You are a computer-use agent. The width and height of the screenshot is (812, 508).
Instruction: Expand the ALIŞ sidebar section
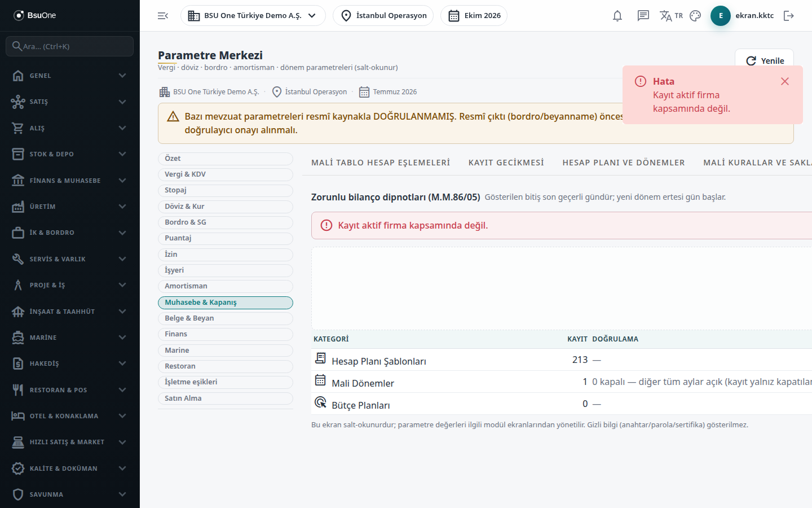coord(70,128)
